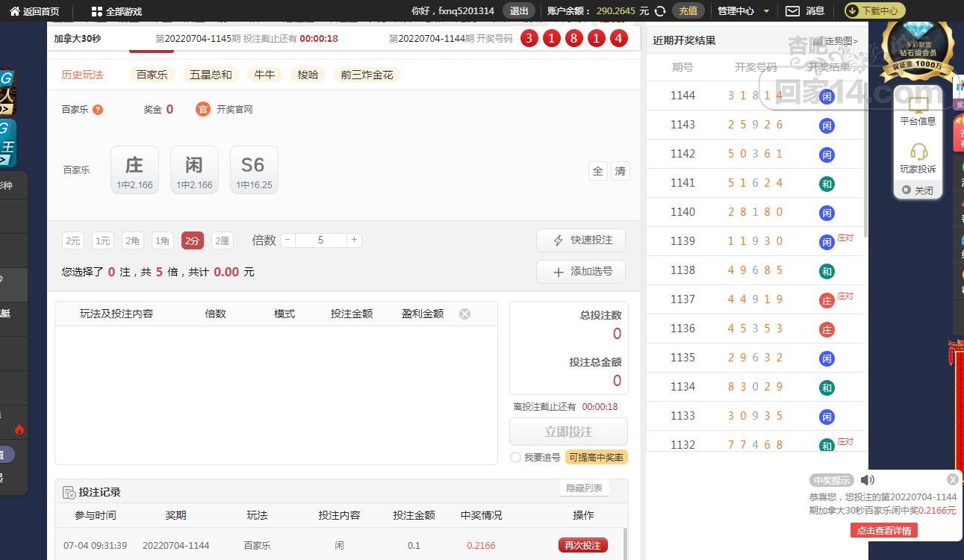This screenshot has height=560, width=964.
Task: Switch to the 牛牛 play tab
Action: [264, 75]
